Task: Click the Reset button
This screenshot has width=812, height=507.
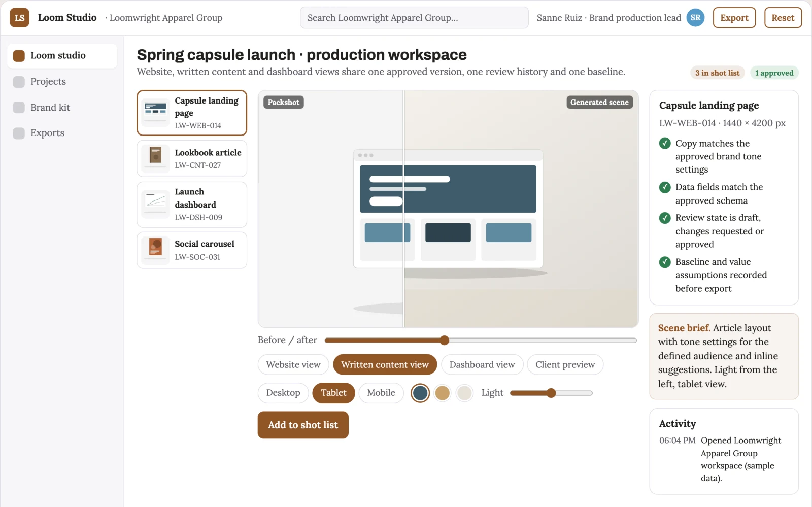Action: tap(783, 18)
